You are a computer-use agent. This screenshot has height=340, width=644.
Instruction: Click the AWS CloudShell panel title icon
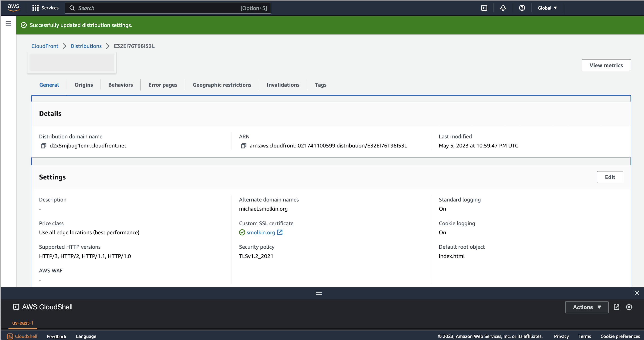tap(16, 307)
